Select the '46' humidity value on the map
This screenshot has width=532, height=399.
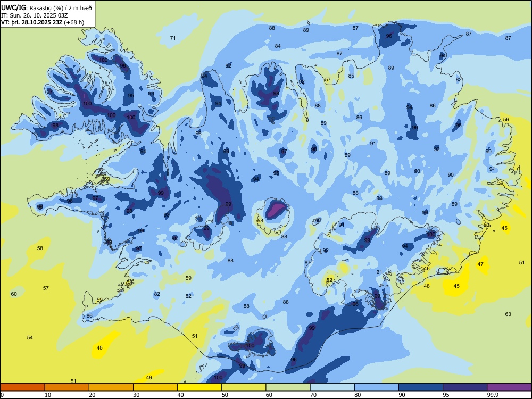[427, 268]
